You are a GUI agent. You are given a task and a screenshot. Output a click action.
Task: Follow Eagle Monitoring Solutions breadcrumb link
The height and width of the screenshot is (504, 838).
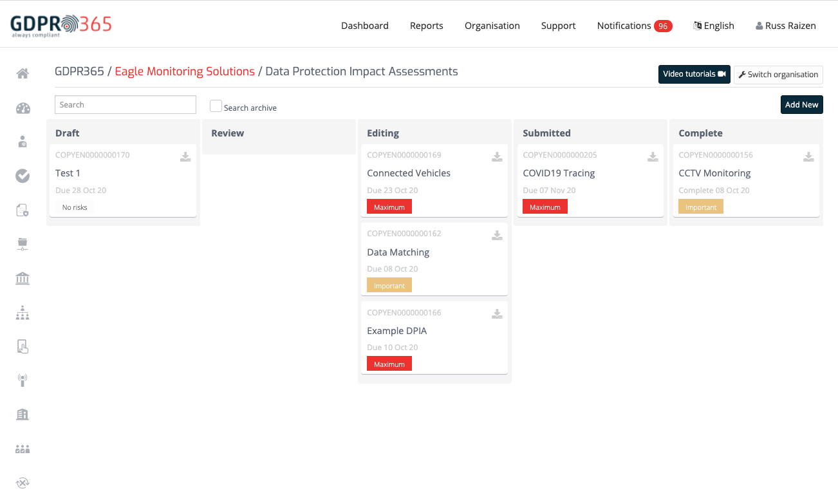[x=185, y=71]
